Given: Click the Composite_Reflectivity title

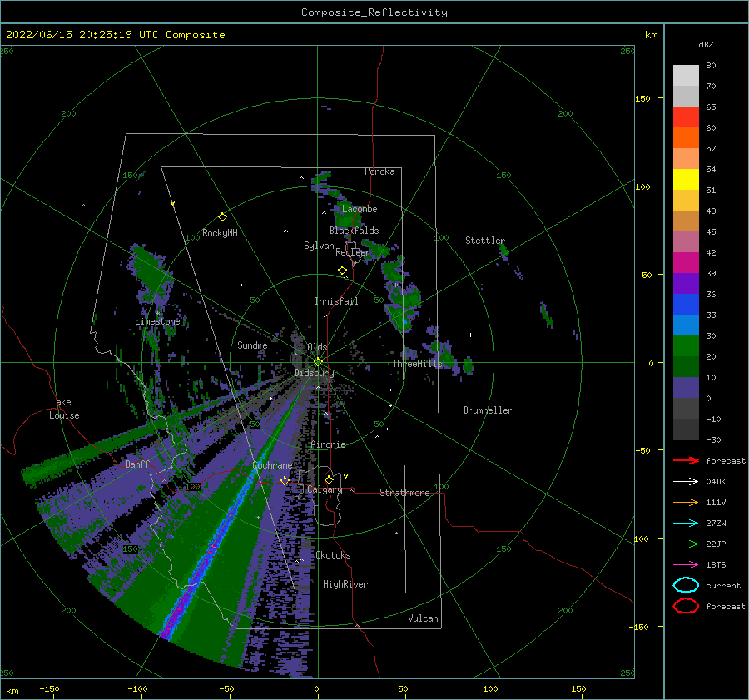Looking at the screenshot, I should [374, 12].
